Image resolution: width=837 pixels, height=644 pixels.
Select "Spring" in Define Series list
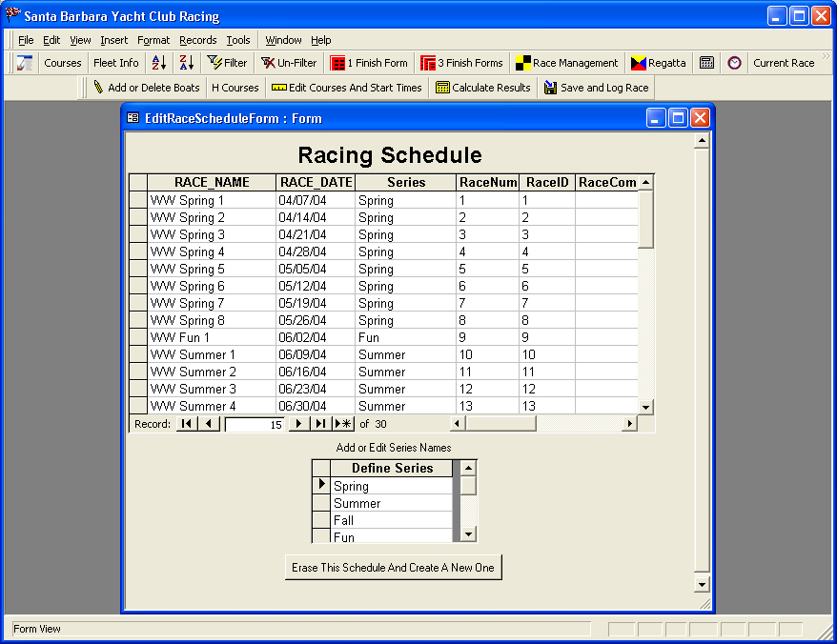(x=391, y=486)
